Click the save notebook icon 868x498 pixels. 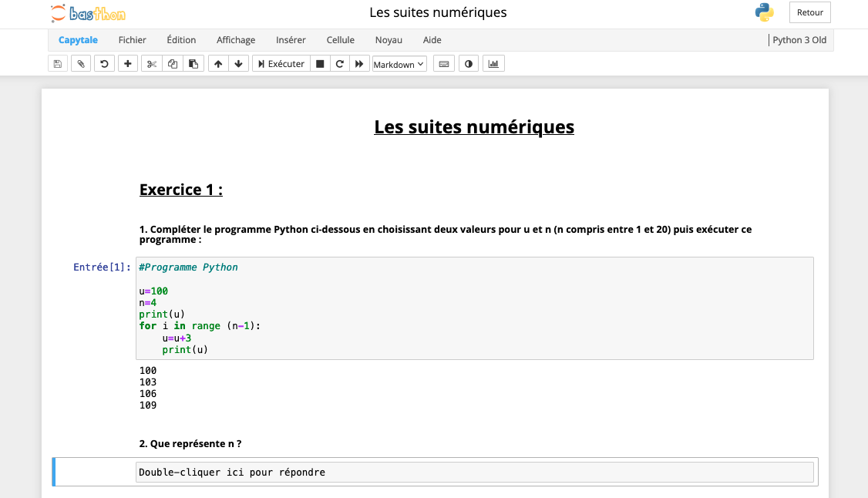[58, 64]
